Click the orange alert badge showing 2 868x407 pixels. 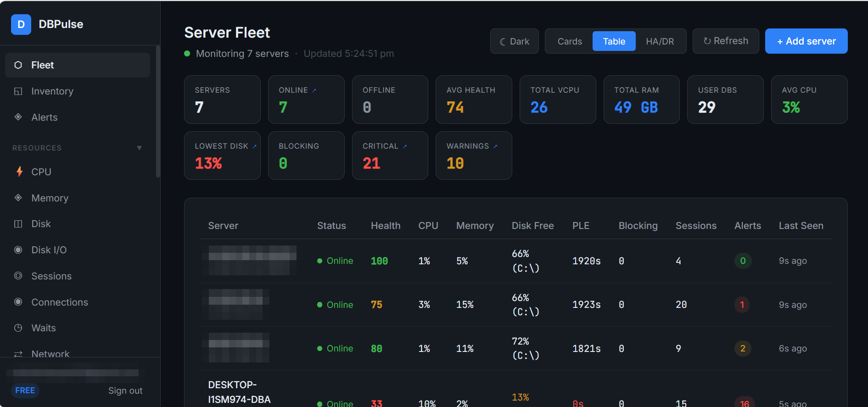(743, 348)
